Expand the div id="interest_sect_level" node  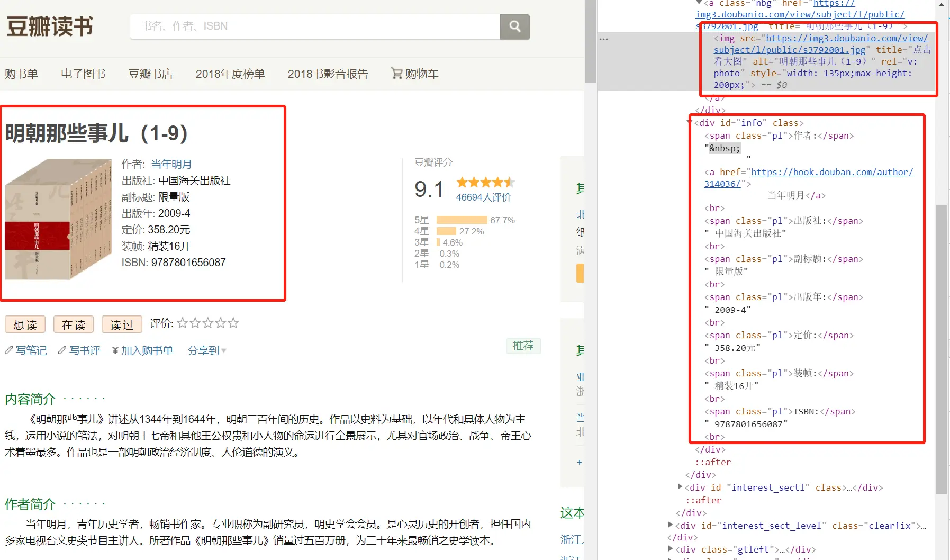tap(671, 525)
